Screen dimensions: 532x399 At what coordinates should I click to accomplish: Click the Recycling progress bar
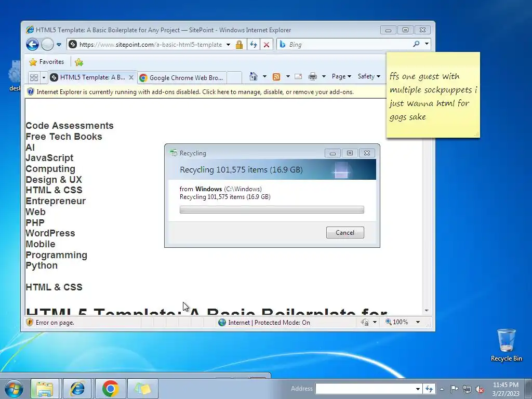(272, 210)
